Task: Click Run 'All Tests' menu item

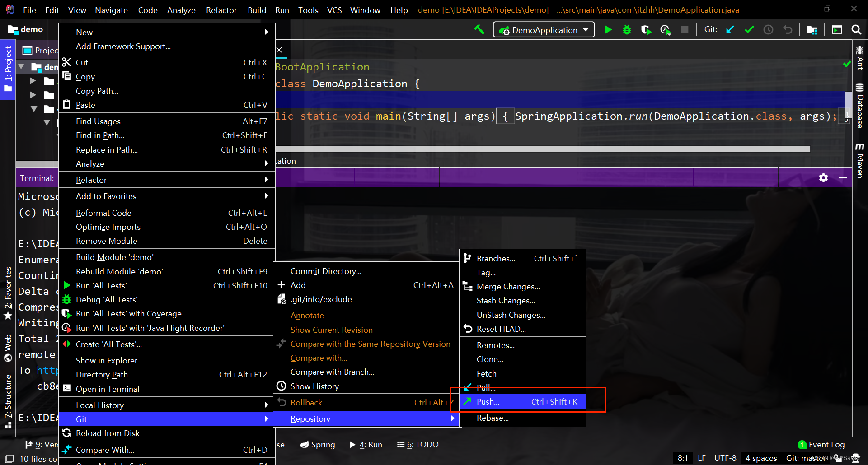Action: tap(167, 286)
